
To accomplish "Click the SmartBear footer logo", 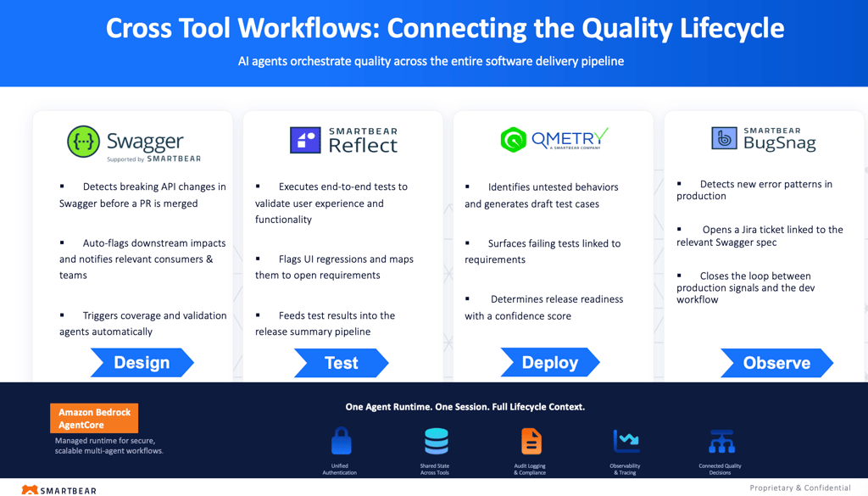I will click(x=58, y=490).
